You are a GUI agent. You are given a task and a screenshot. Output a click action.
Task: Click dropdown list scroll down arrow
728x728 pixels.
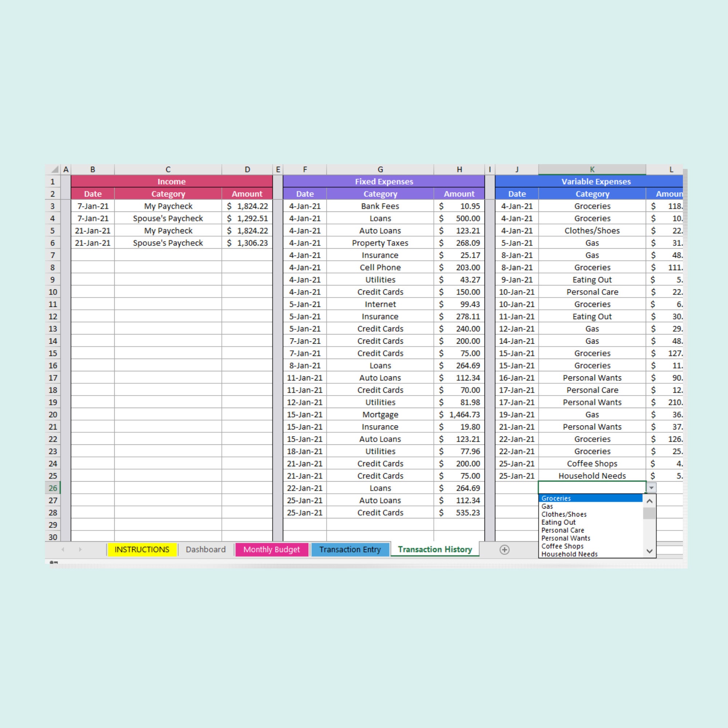click(649, 551)
